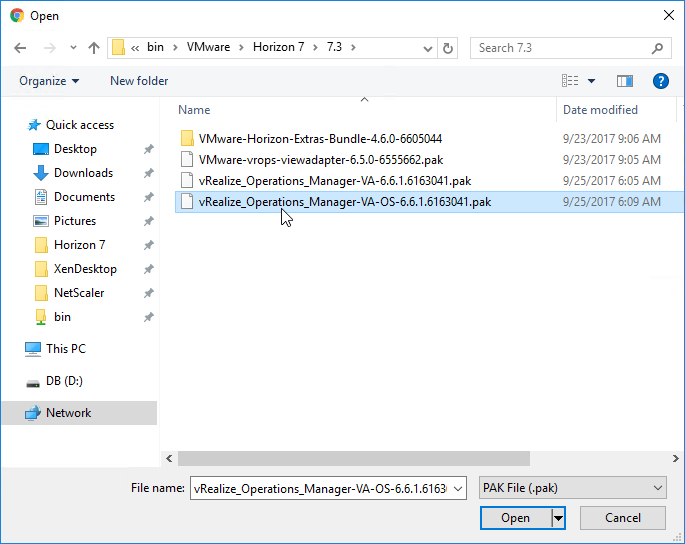Click the pin icon next to Horizon 7
685x544 pixels.
(x=149, y=246)
